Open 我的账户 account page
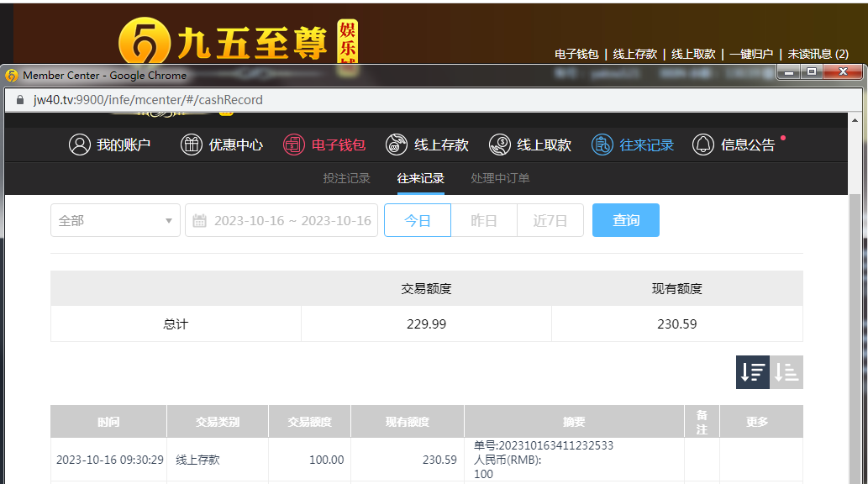Image resolution: width=868 pixels, height=484 pixels. (x=109, y=145)
